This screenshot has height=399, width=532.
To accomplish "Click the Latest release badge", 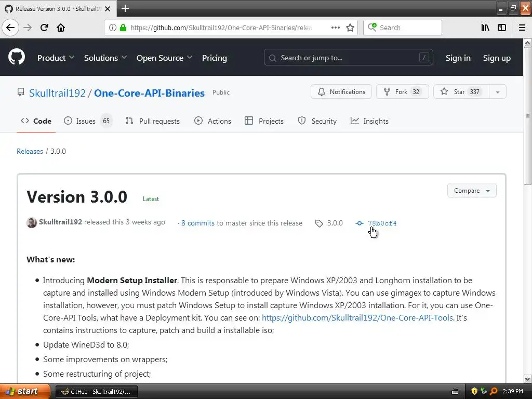I will click(x=151, y=199).
